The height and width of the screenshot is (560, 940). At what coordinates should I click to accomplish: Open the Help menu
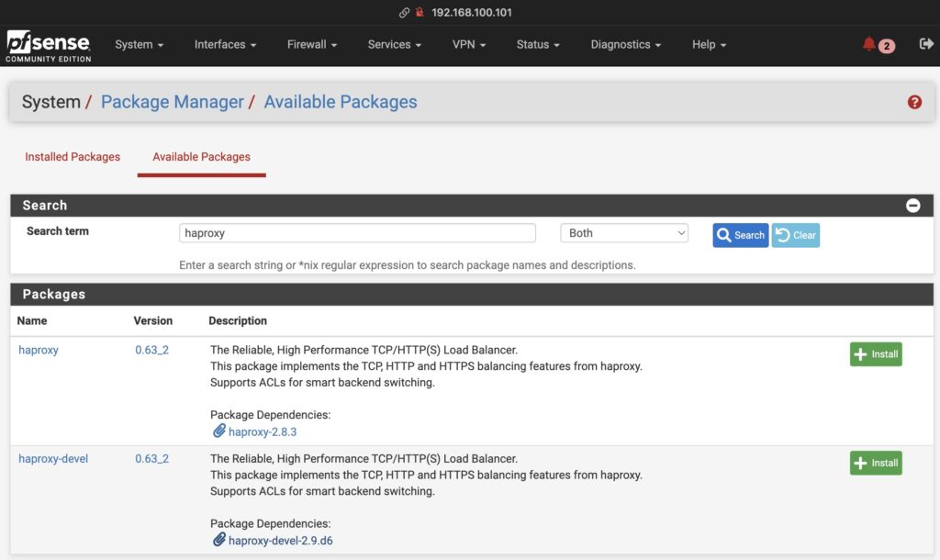point(709,44)
